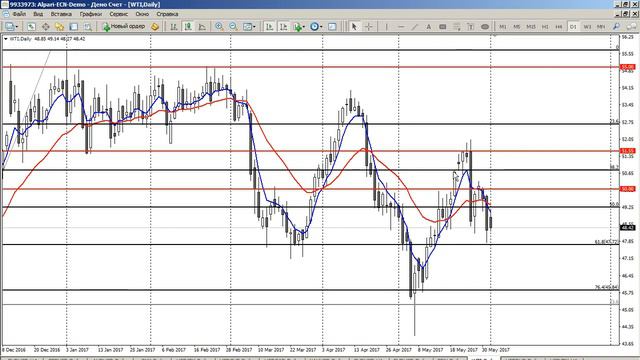This screenshot has height=360, width=640.
Task: Open the Вставка menu
Action: tap(61, 14)
